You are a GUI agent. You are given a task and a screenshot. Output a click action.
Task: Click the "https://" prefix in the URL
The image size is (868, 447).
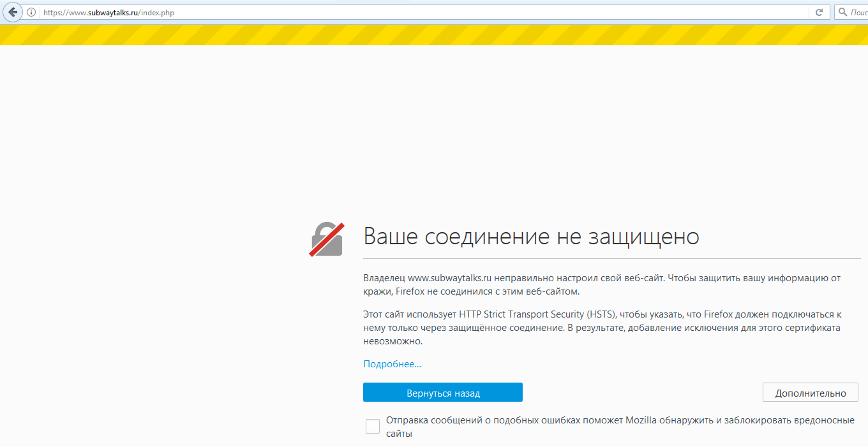coord(55,13)
